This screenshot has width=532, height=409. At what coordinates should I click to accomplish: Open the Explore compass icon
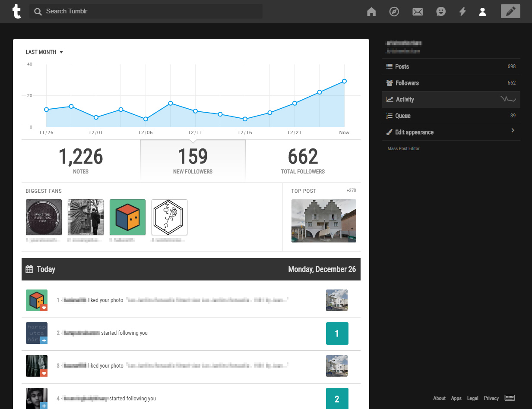[394, 12]
